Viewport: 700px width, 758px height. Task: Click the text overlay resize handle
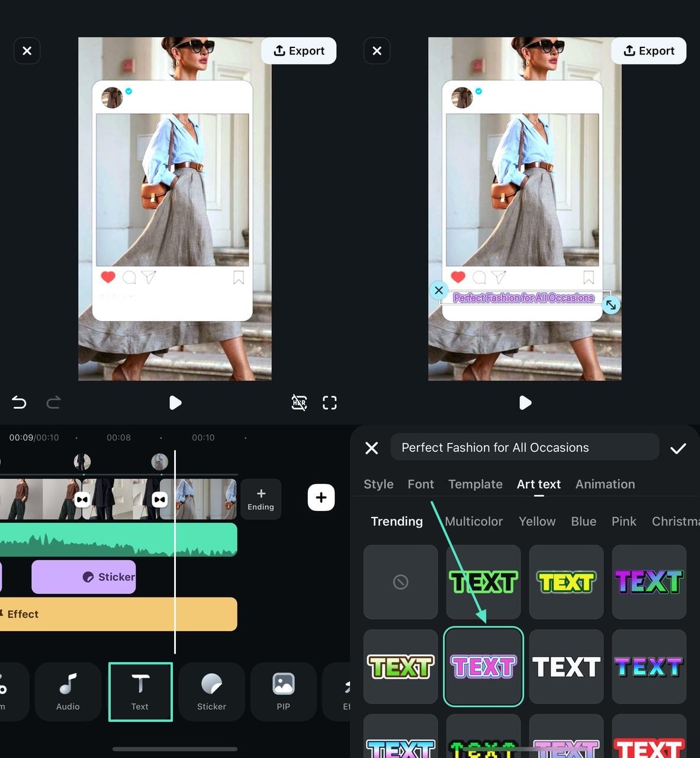611,305
